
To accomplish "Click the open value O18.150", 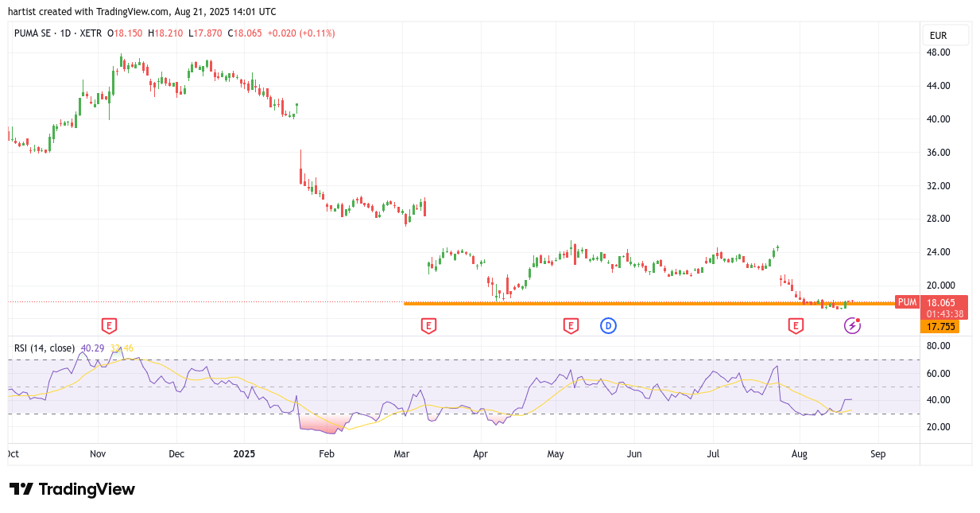I will tap(126, 33).
